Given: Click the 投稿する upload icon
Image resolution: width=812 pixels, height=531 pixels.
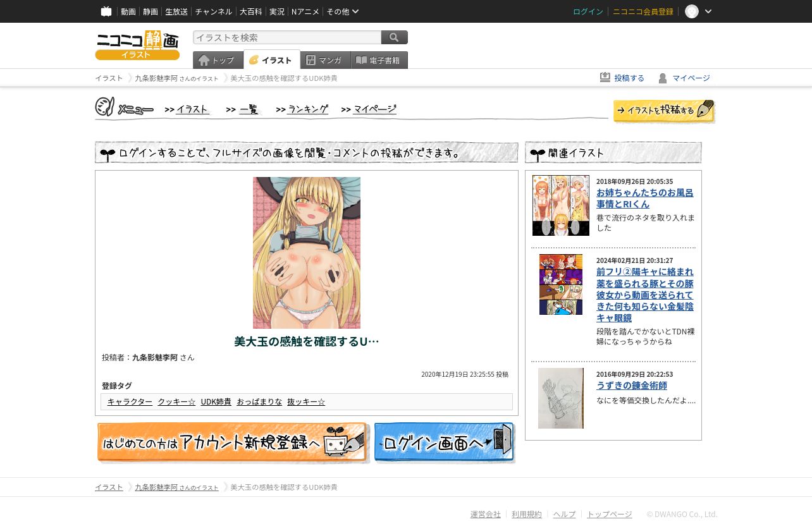Looking at the screenshot, I should click(605, 77).
